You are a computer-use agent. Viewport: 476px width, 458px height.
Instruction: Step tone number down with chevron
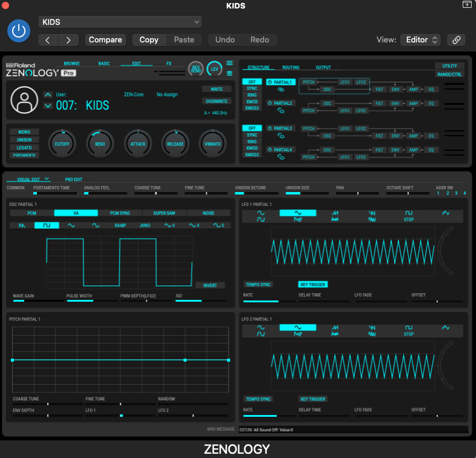coord(48,106)
